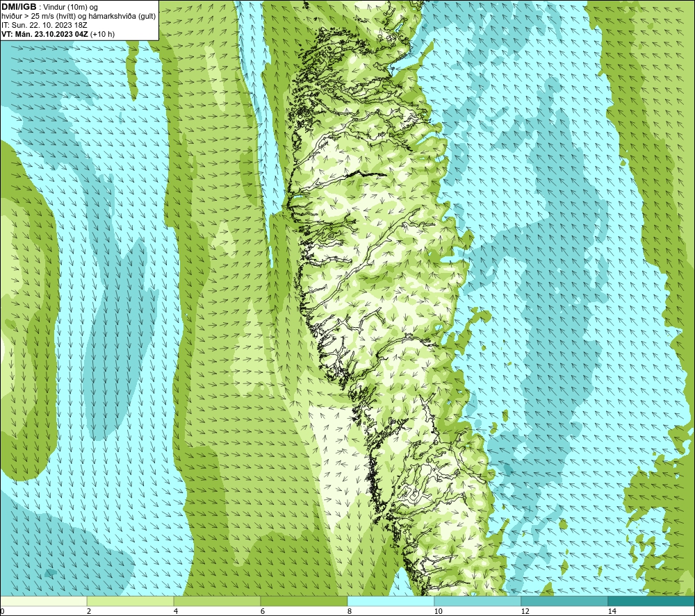695x616 pixels.
Task: Select the dark green 6–8 legend swatch
Action: [x=304, y=601]
